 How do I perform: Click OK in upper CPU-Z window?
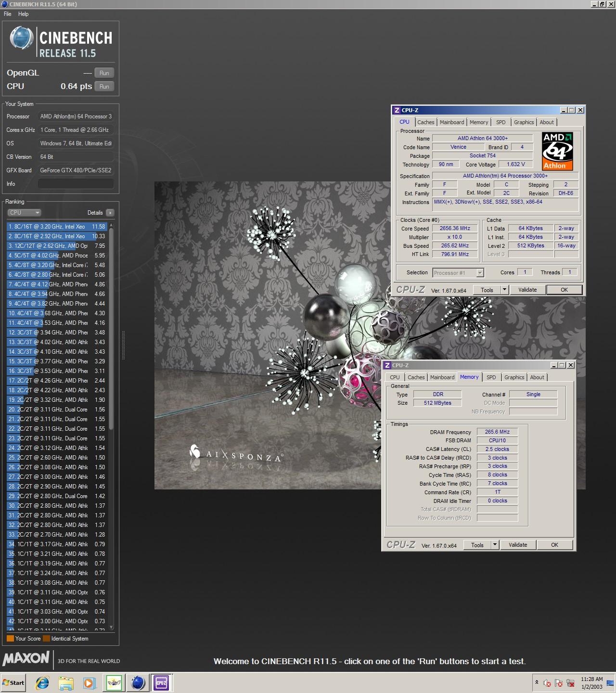pyautogui.click(x=564, y=290)
